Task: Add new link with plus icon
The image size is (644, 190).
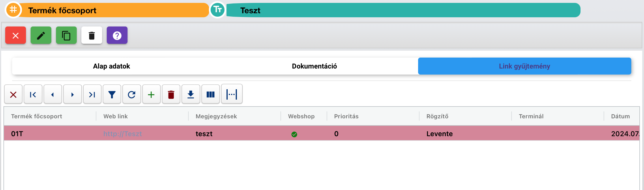Action: 151,94
